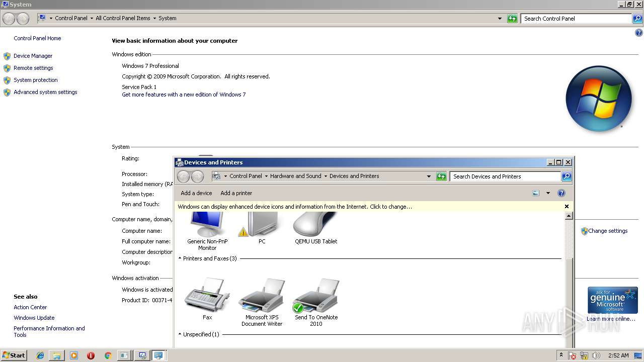The image size is (644, 362).
Task: Go forward in Devices and Printers window
Action: pyautogui.click(x=198, y=176)
